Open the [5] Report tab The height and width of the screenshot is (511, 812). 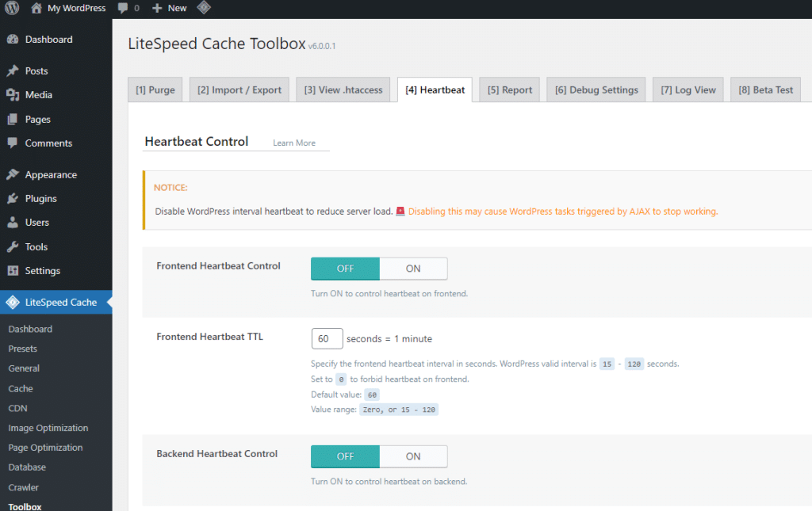(510, 90)
